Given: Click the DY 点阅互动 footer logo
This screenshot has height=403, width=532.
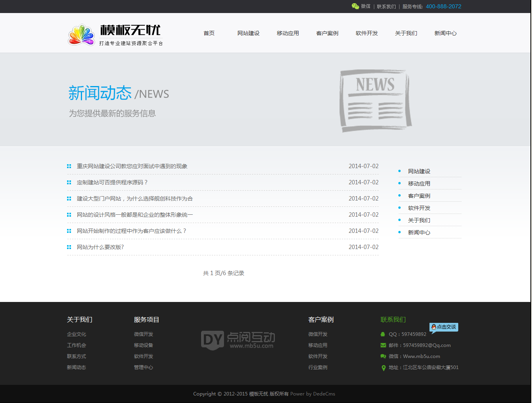Looking at the screenshot, I should (x=238, y=340).
